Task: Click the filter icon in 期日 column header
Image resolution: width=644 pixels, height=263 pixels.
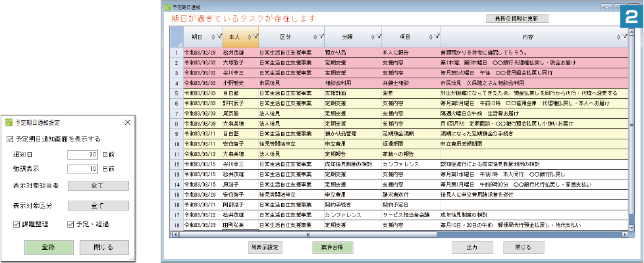Action: (219, 37)
